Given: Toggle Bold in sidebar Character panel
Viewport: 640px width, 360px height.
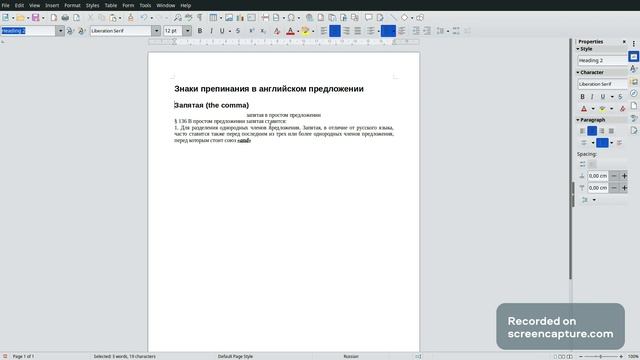Looking at the screenshot, I should [582, 97].
